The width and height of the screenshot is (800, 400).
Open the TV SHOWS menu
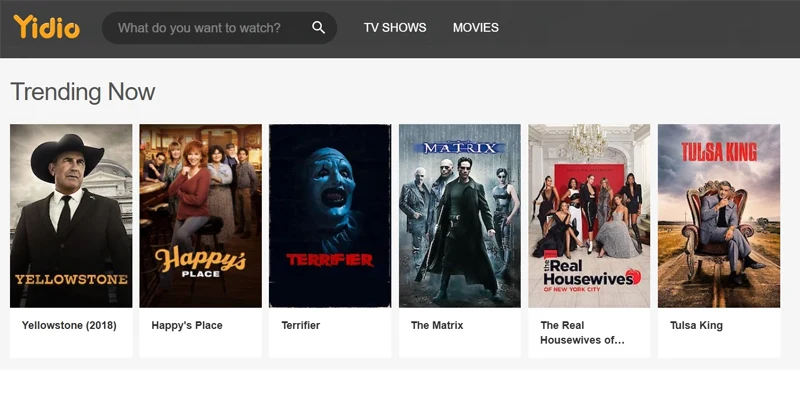[x=395, y=28]
